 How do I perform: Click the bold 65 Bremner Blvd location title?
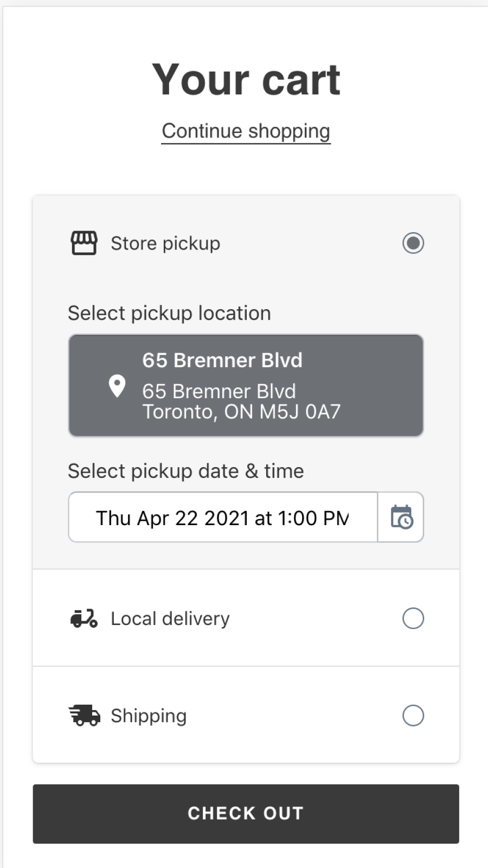pos(222,360)
